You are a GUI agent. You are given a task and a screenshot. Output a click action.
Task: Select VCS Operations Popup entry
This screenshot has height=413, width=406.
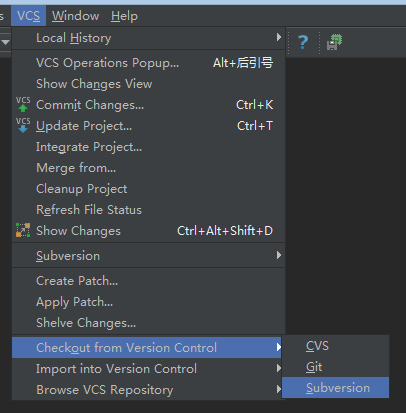148,63
